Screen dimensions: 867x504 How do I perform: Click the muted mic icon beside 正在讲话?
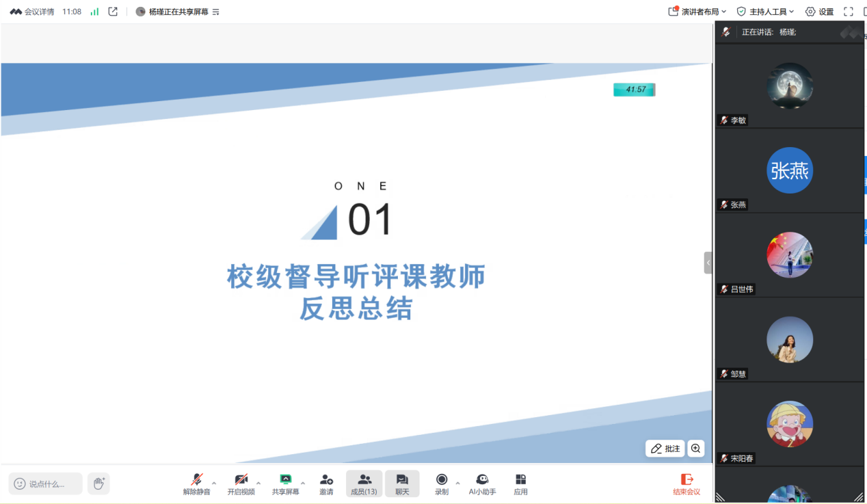(x=726, y=32)
